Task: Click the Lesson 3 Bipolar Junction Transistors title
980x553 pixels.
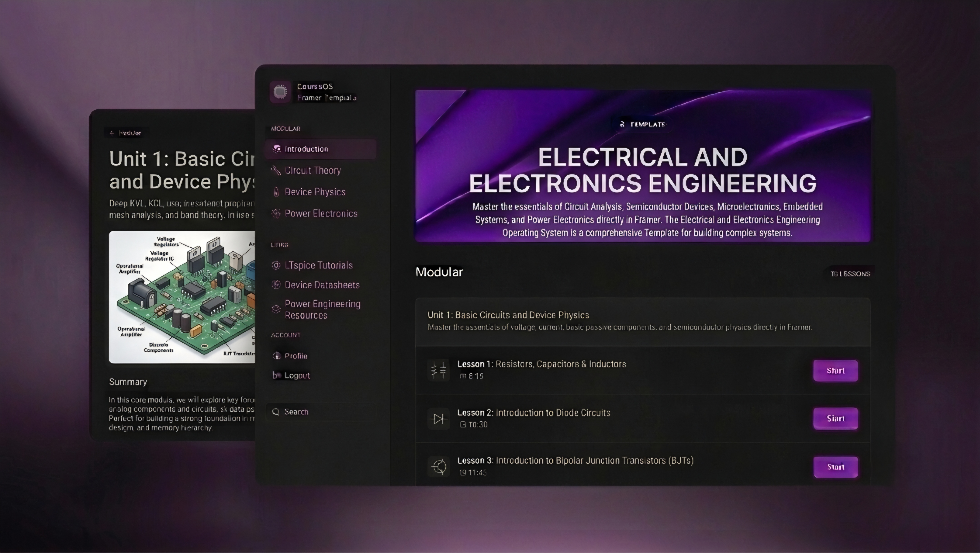Action: [575, 460]
